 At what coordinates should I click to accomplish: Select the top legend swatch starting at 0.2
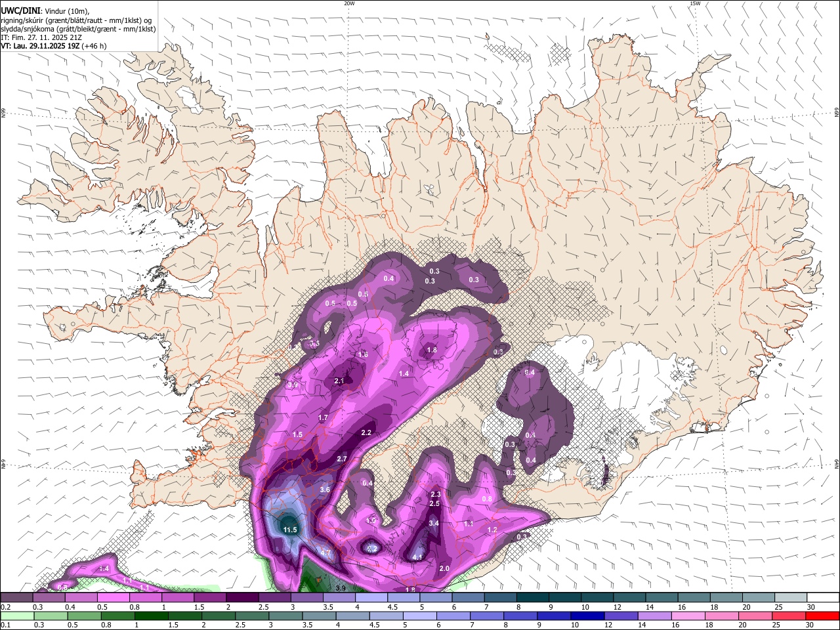pyautogui.click(x=16, y=597)
